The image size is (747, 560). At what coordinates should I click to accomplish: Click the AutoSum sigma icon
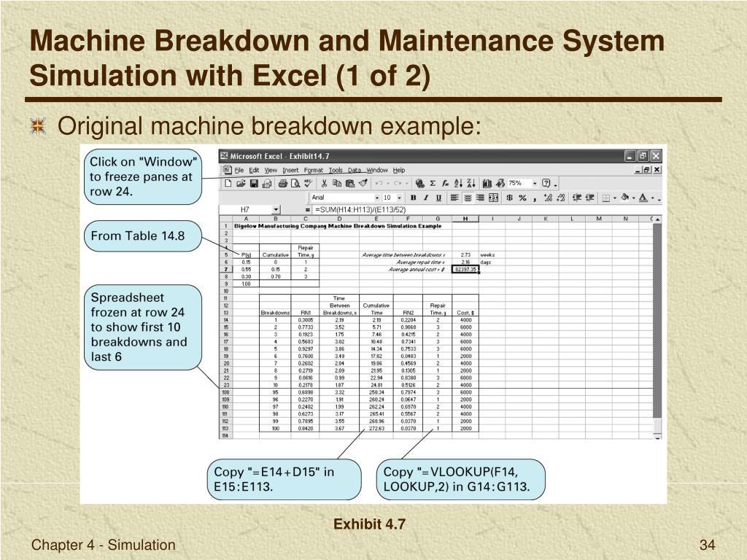click(x=433, y=183)
